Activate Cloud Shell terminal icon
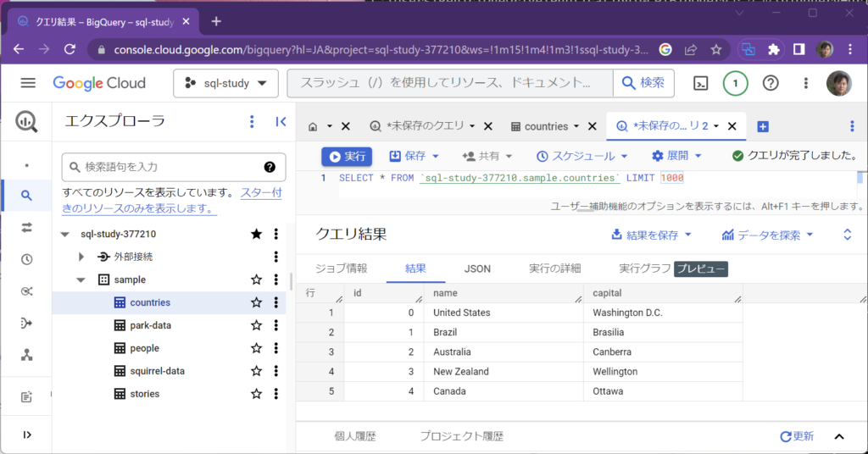 [x=701, y=84]
